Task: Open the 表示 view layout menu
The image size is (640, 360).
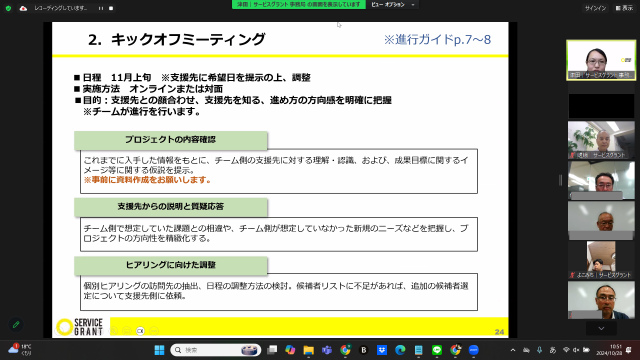Action: click(x=624, y=8)
